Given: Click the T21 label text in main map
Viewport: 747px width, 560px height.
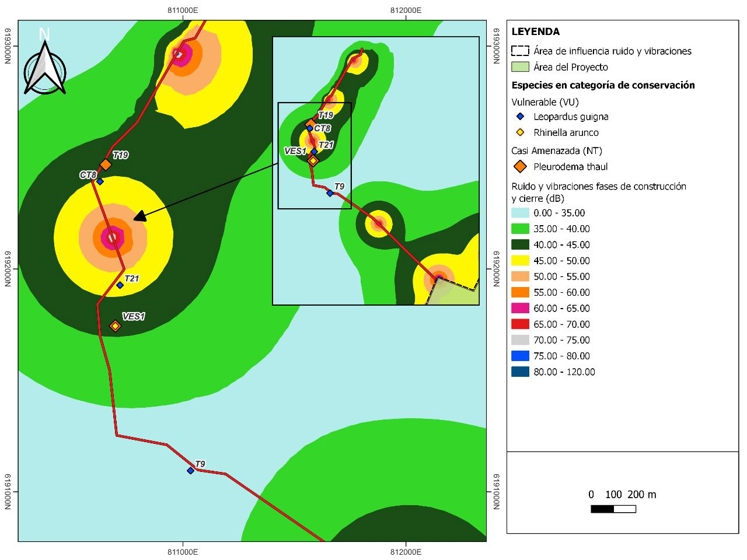Looking at the screenshot, I should coord(131,278).
